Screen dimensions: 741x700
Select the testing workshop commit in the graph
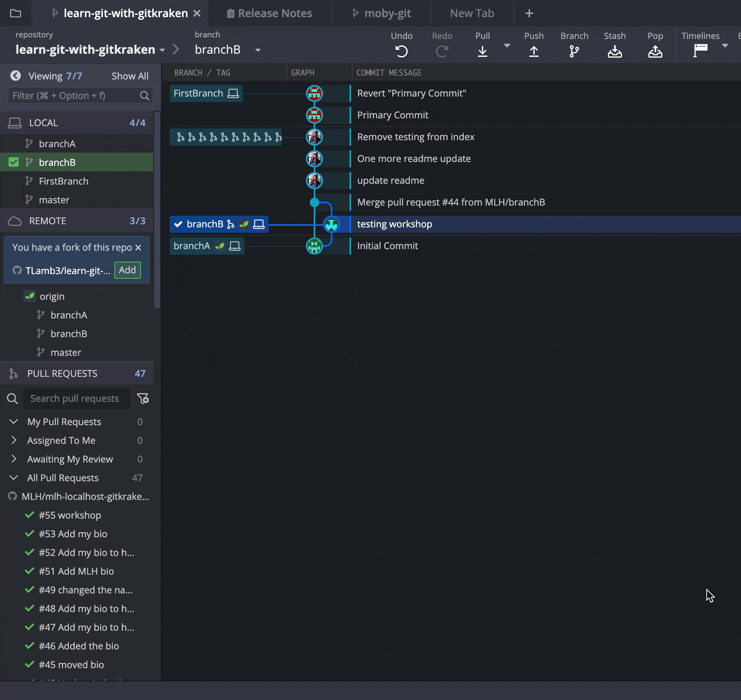pos(395,224)
